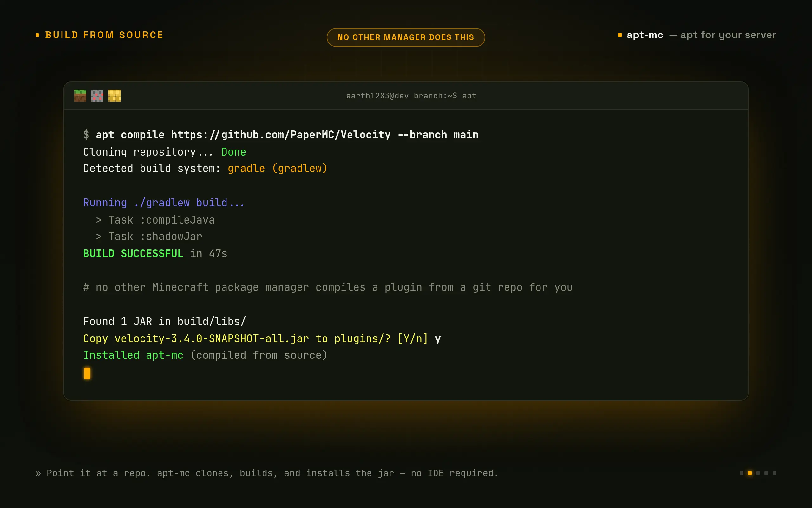This screenshot has width=812, height=508.
Task: Click the gold block window icon
Action: (x=115, y=96)
